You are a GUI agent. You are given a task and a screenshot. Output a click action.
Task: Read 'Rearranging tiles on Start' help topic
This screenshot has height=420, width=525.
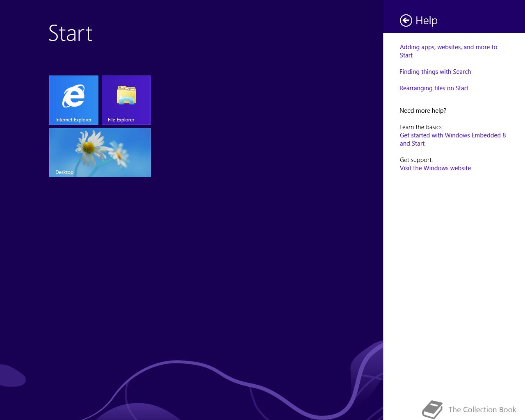tap(434, 88)
